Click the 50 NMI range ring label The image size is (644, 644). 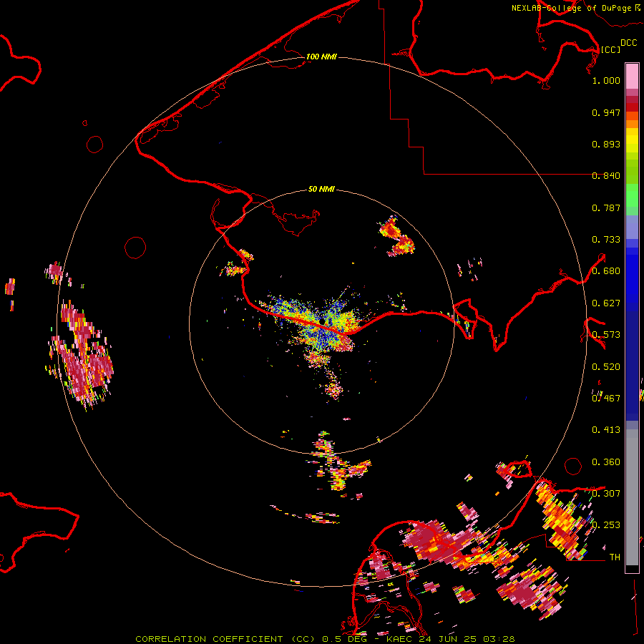pyautogui.click(x=321, y=189)
